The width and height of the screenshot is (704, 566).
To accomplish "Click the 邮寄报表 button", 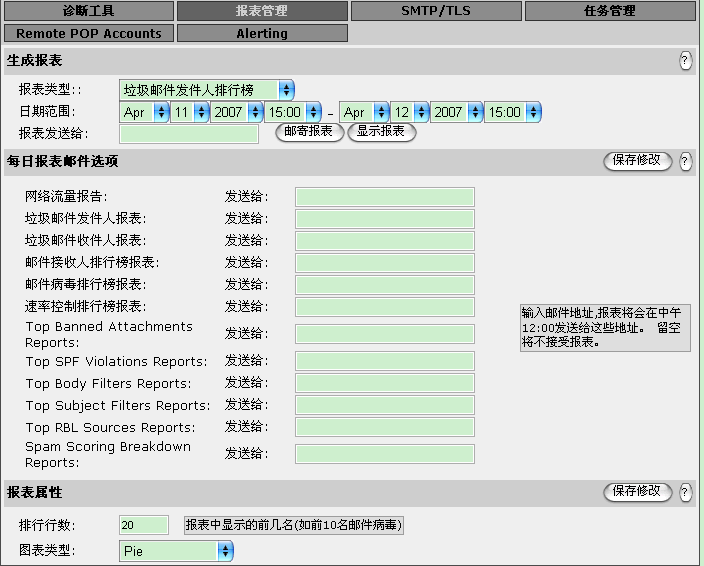I will (309, 132).
